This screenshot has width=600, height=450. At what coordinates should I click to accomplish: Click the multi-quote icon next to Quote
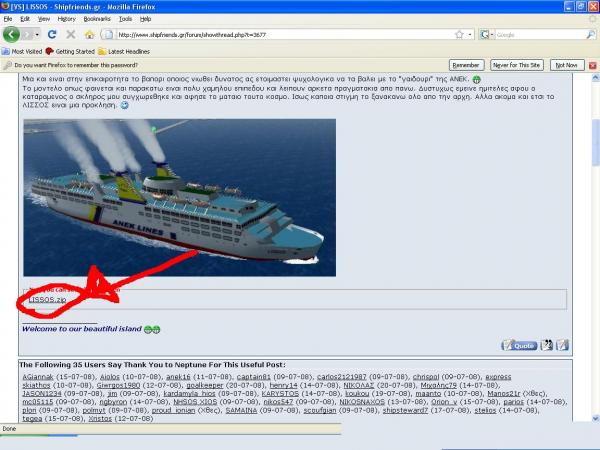tap(546, 345)
